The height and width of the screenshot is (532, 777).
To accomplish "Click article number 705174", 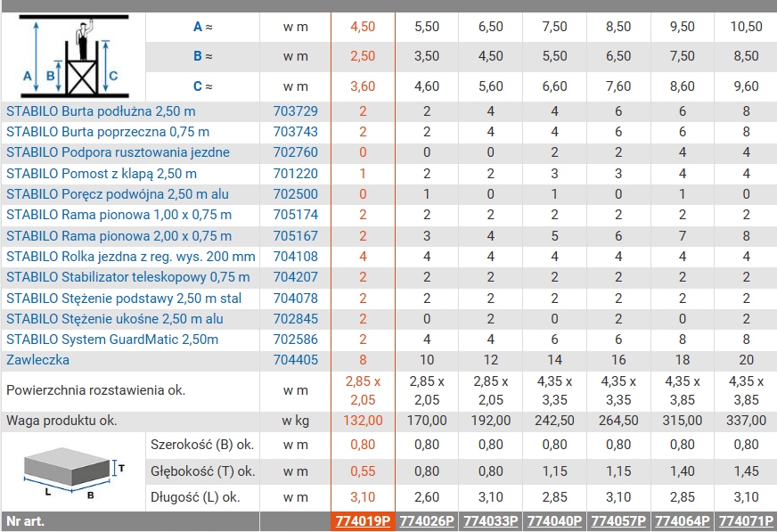I will click(295, 215).
